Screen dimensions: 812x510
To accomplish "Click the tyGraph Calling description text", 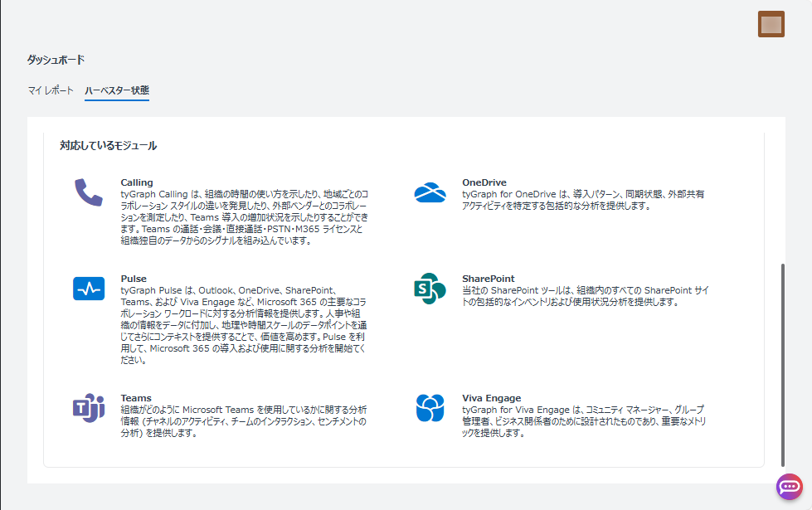I will click(x=245, y=217).
